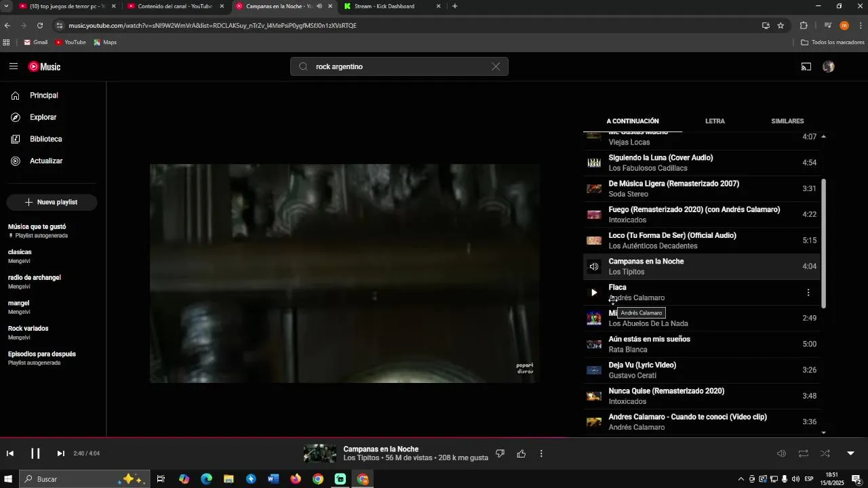Click the magnifier icon in search box
Screen dimensions: 868x488
pos(303,66)
